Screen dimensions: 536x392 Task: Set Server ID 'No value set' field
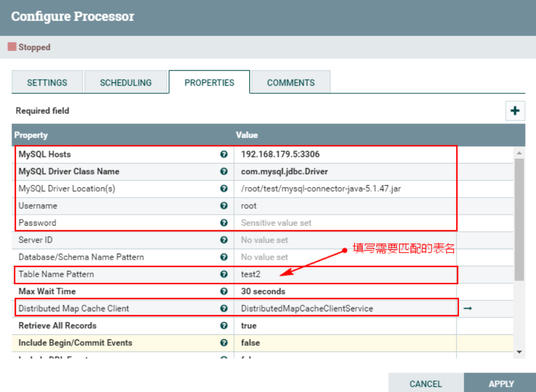[x=345, y=240]
